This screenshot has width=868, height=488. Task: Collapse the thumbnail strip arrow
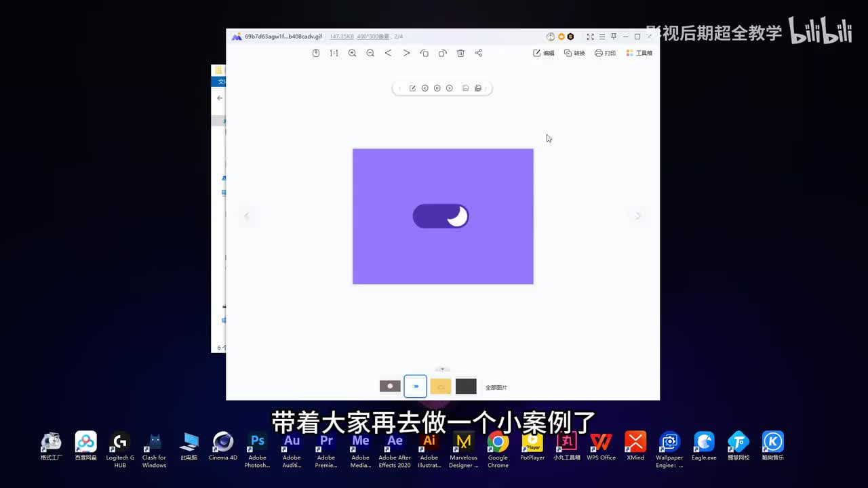coord(442,369)
